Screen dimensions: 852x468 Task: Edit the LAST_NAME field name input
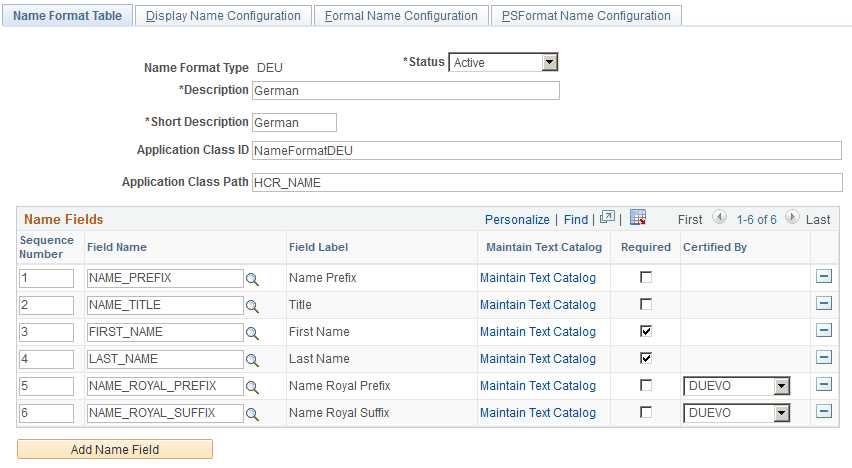pyautogui.click(x=165, y=359)
